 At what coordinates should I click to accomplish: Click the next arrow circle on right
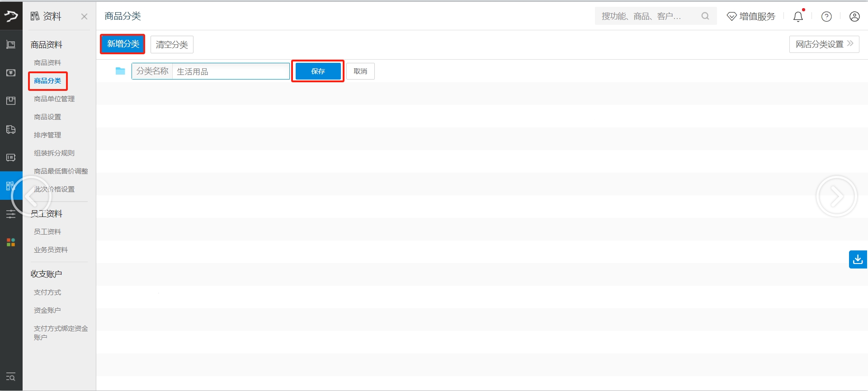(x=836, y=196)
